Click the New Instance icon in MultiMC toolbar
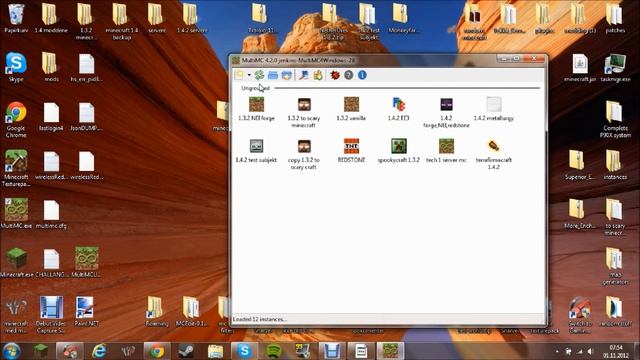Screen dimensions: 640x360 tap(239, 75)
